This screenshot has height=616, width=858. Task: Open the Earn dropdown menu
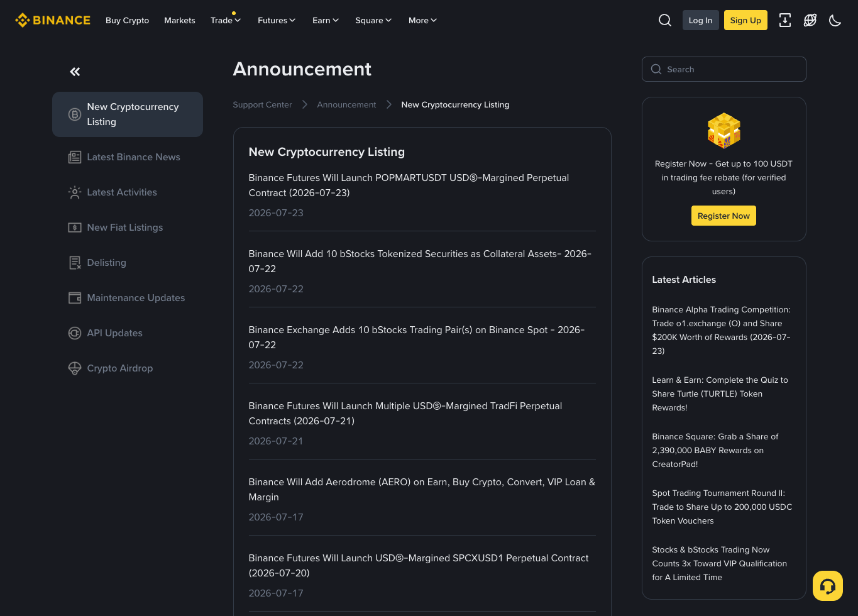(326, 20)
